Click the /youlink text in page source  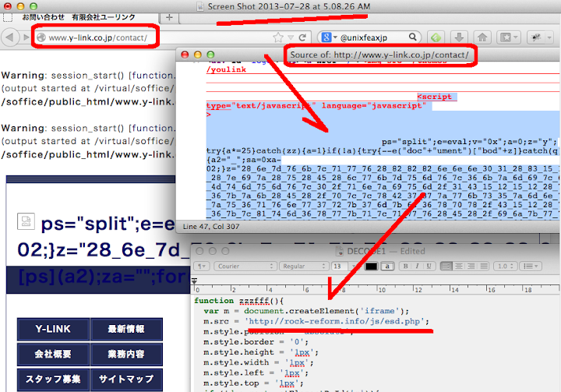226,69
